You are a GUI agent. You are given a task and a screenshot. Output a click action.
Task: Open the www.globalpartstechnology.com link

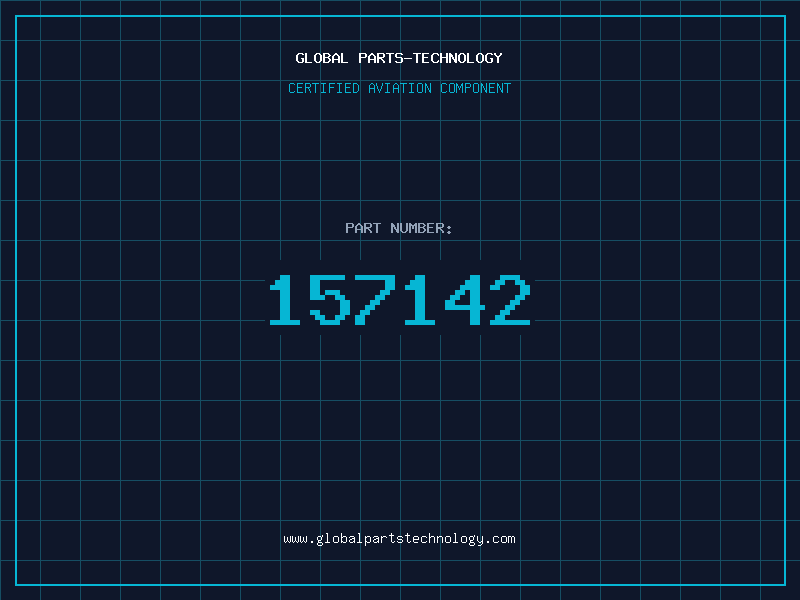tap(399, 539)
